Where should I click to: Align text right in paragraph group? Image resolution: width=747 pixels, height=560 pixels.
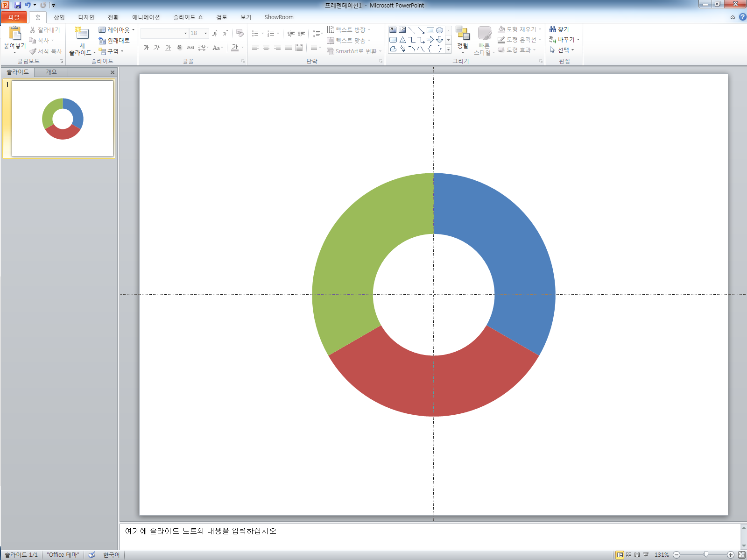pos(277,48)
